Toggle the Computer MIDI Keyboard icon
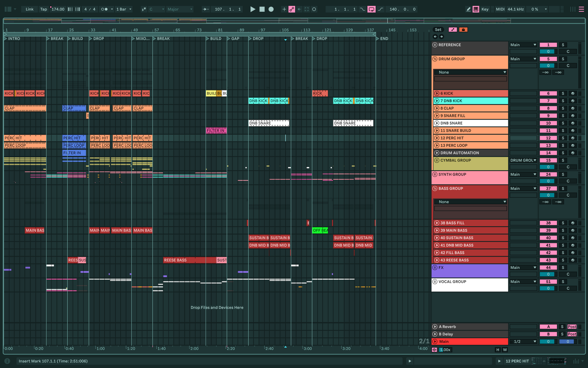Image resolution: width=588 pixels, height=368 pixels. point(476,9)
